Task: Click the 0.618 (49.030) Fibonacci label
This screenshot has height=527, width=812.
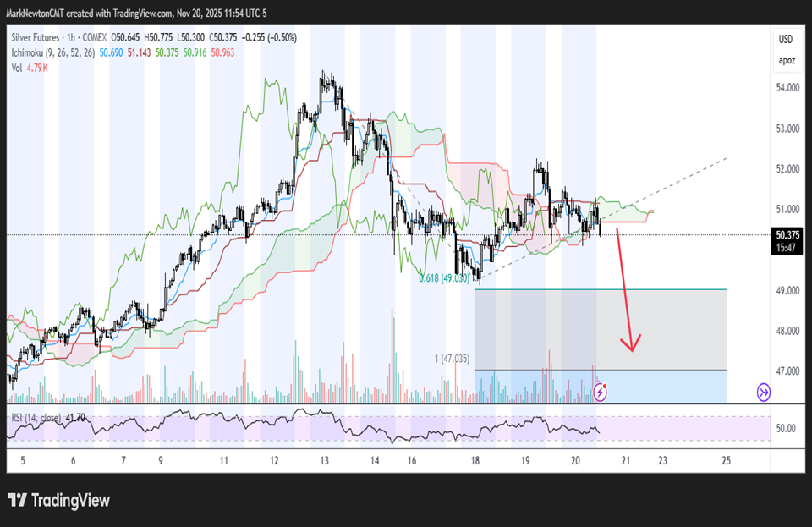Action: pos(445,277)
